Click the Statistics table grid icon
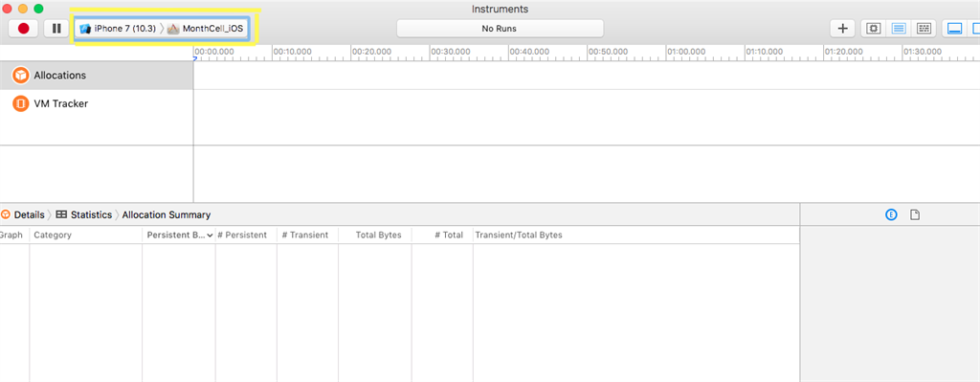Screen dimensions: 980x382 (61, 214)
